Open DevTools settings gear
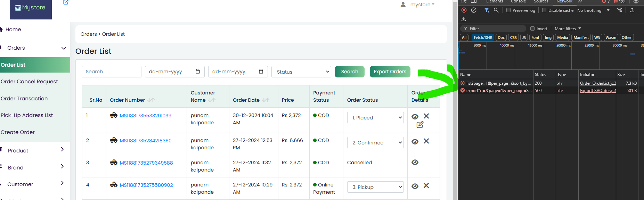The width and height of the screenshot is (644, 200). 636,1
